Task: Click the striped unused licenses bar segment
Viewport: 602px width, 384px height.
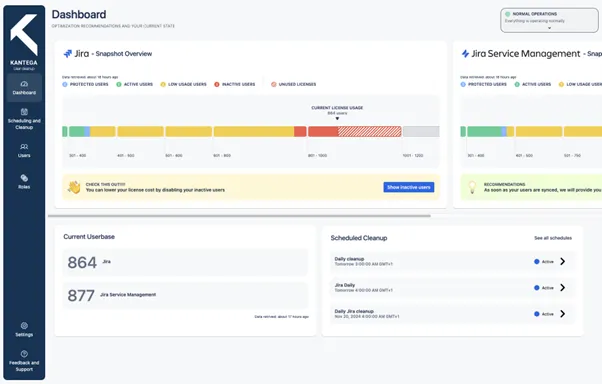Action: click(369, 131)
